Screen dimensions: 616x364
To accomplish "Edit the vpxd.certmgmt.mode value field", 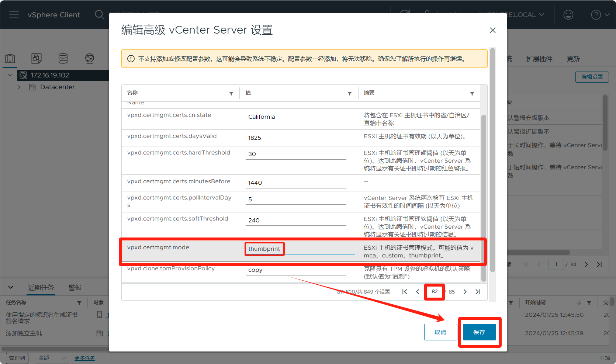I will [300, 249].
